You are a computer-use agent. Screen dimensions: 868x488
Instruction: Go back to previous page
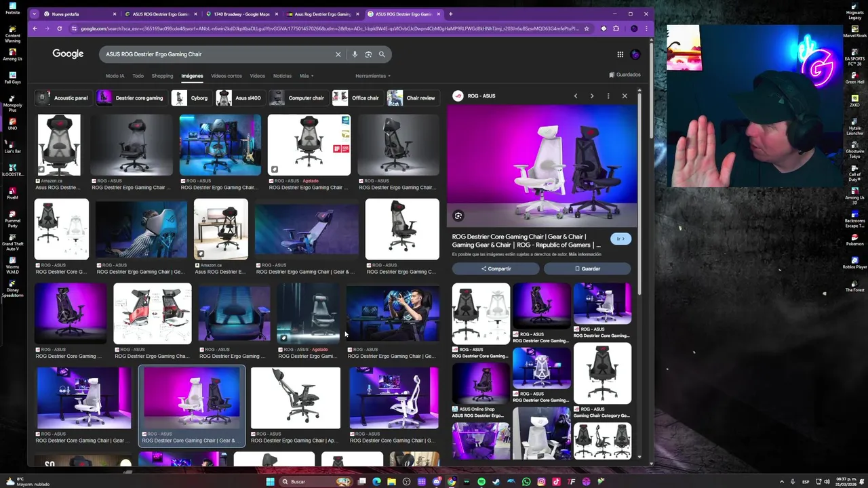click(x=35, y=28)
